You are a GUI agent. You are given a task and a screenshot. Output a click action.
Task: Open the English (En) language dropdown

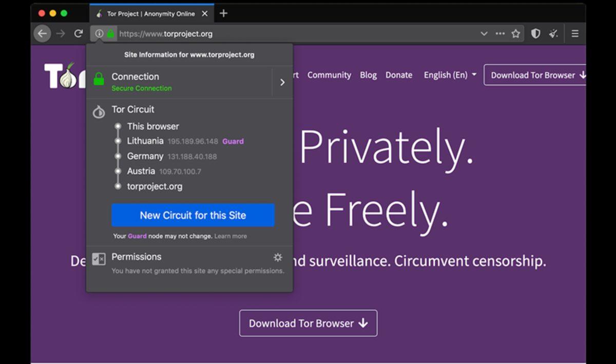[x=449, y=75]
